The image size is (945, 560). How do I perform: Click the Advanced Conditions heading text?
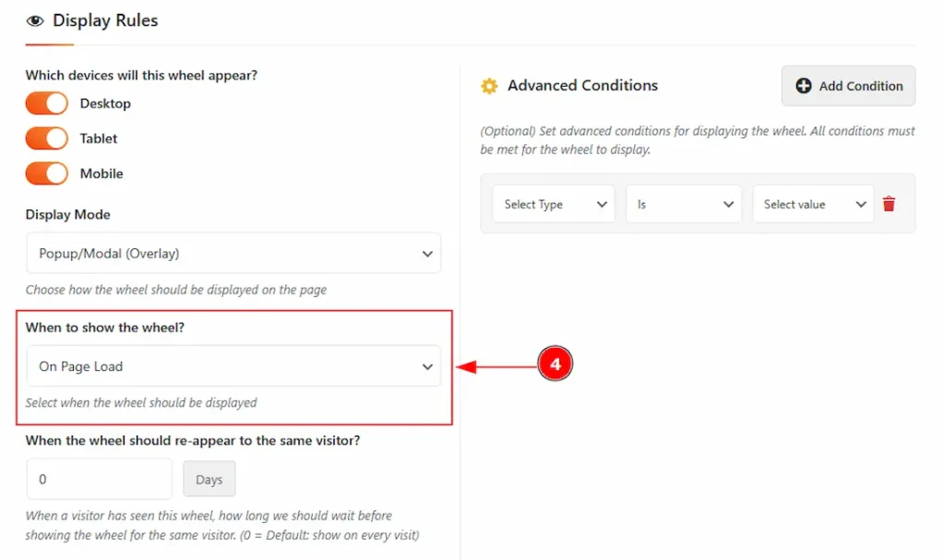(x=582, y=86)
